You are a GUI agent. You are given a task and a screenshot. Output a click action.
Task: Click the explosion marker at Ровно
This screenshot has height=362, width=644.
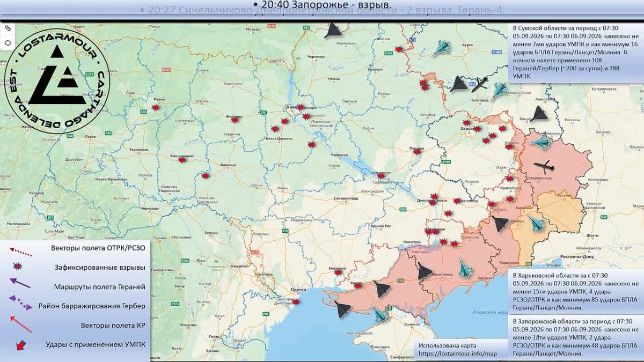pos(155,107)
